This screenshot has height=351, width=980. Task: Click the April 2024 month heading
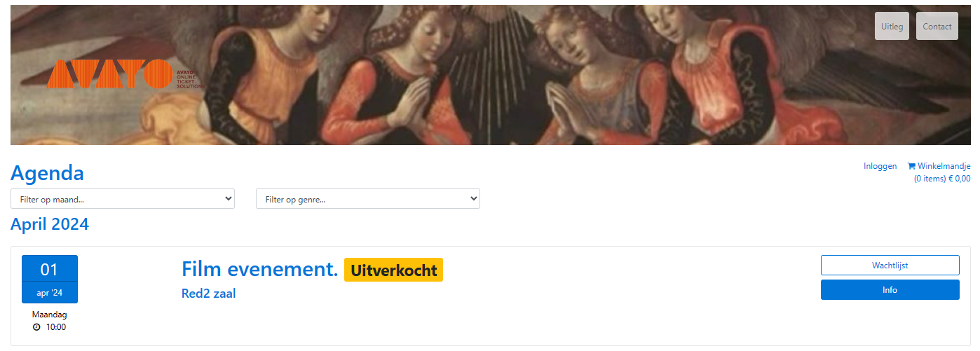50,224
